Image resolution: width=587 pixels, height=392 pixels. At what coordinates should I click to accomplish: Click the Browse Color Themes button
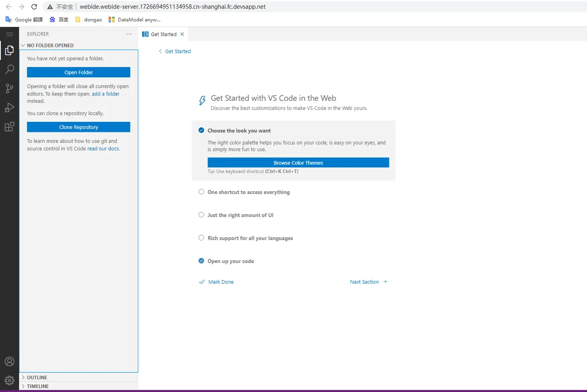pyautogui.click(x=298, y=162)
